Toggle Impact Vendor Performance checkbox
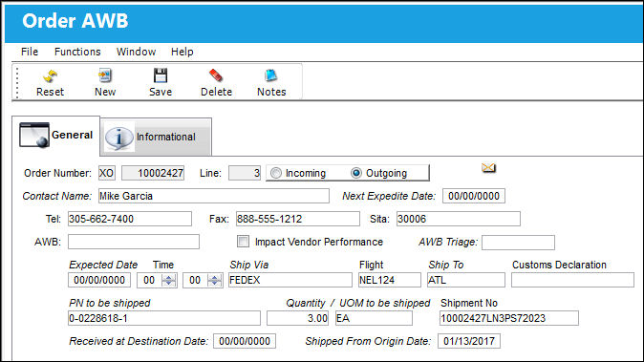The width and height of the screenshot is (644, 362). pyautogui.click(x=243, y=242)
